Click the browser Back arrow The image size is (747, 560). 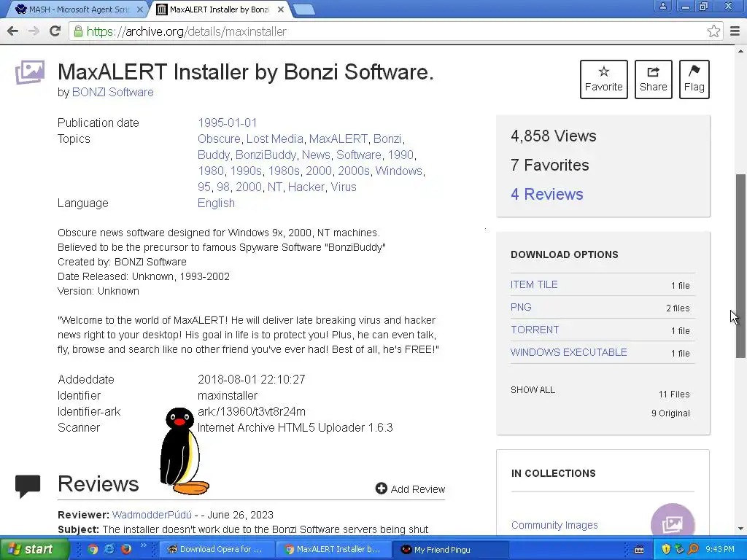tap(13, 31)
